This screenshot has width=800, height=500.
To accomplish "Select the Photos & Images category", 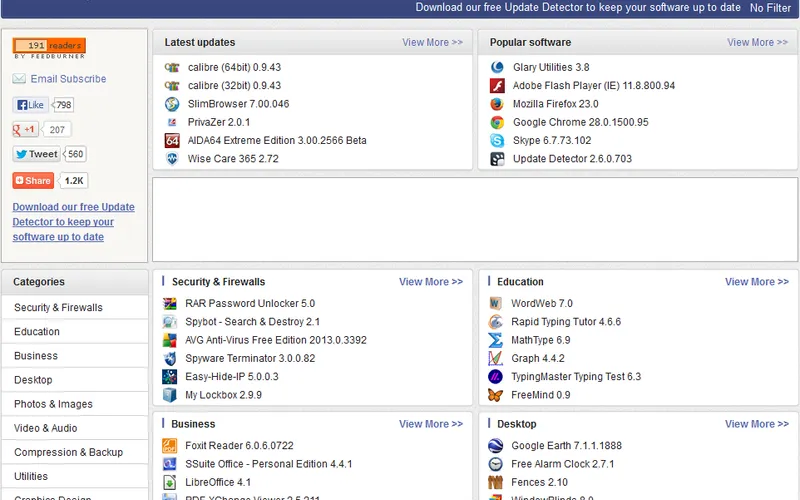I will (x=74, y=404).
